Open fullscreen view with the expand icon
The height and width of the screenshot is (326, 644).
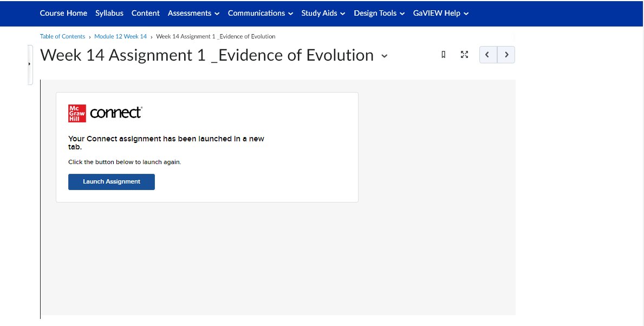click(465, 55)
